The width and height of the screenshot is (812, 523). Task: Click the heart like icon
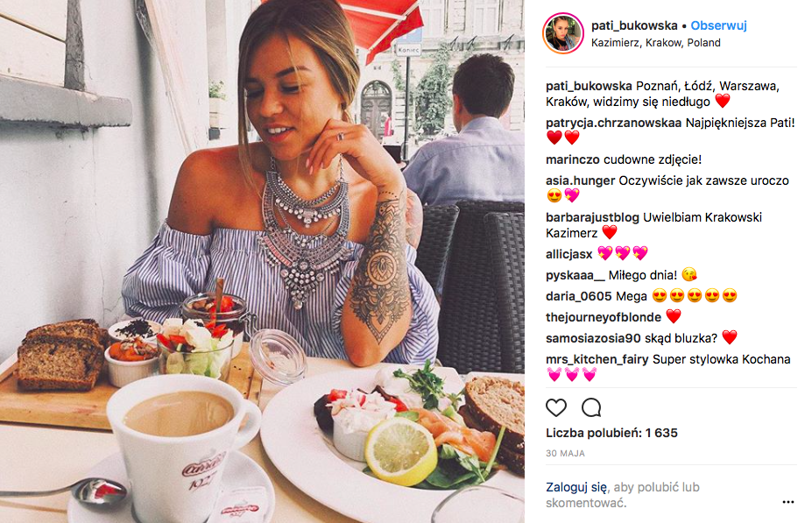tap(556, 408)
